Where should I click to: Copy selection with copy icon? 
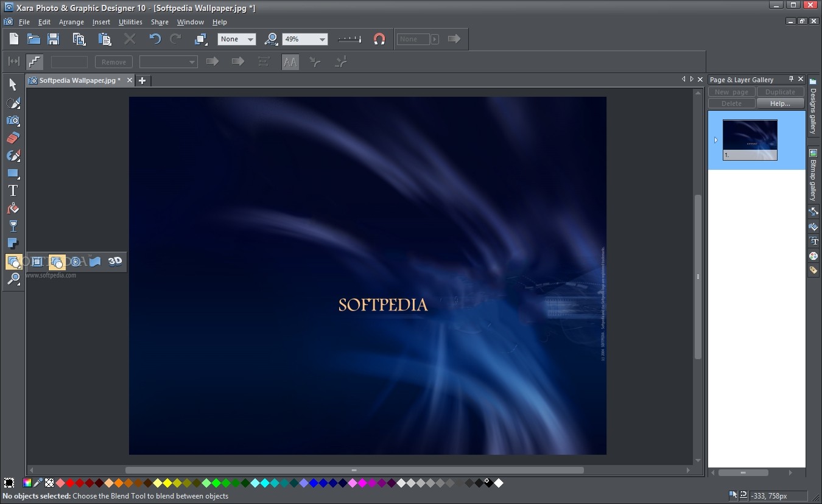pos(79,39)
